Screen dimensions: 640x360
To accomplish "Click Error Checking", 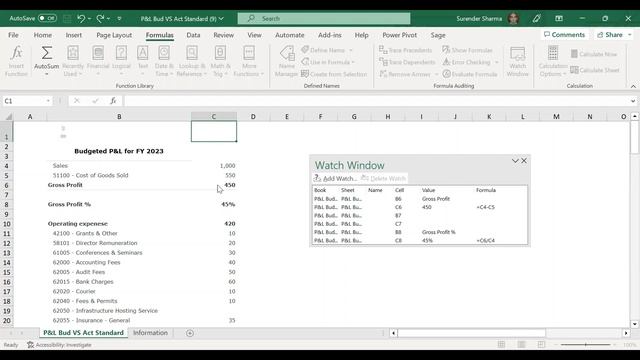I will coord(466,62).
